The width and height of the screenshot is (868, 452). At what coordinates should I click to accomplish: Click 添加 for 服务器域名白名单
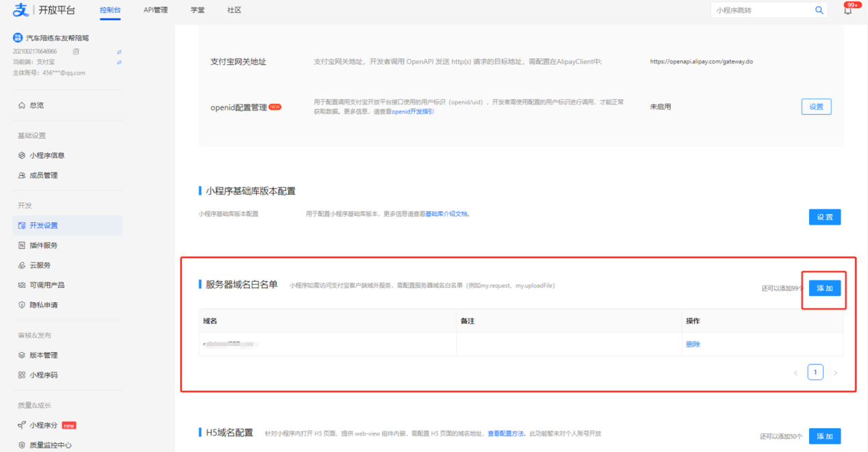824,288
